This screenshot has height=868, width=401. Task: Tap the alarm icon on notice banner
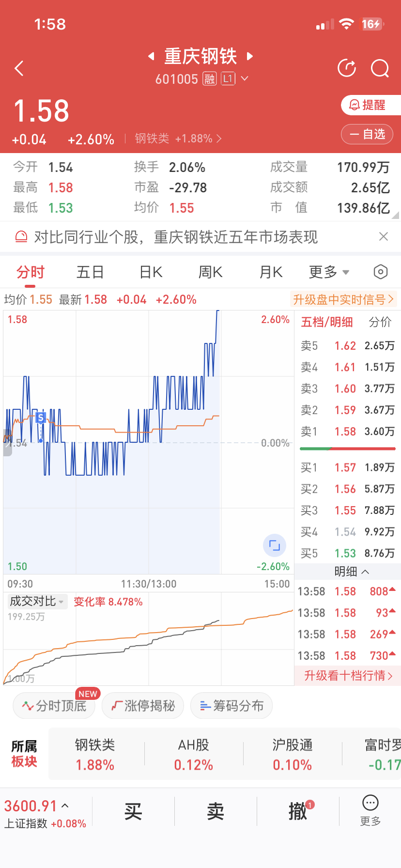click(21, 237)
